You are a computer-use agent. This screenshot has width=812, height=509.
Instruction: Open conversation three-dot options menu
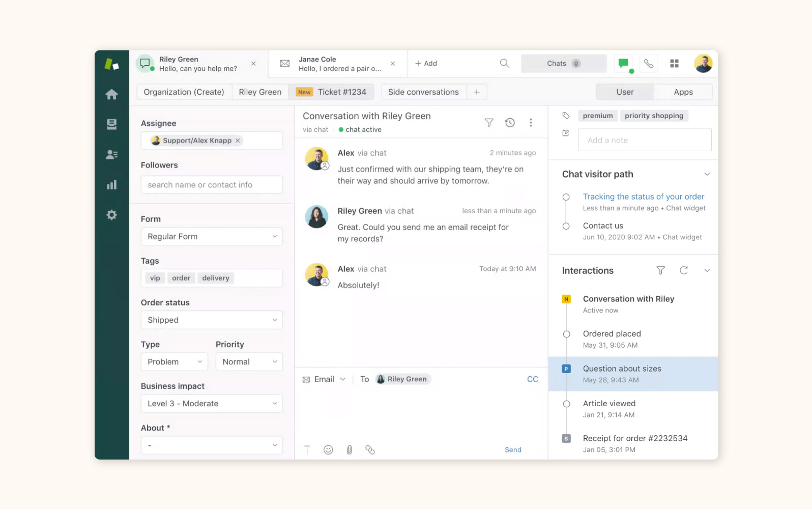(x=531, y=123)
